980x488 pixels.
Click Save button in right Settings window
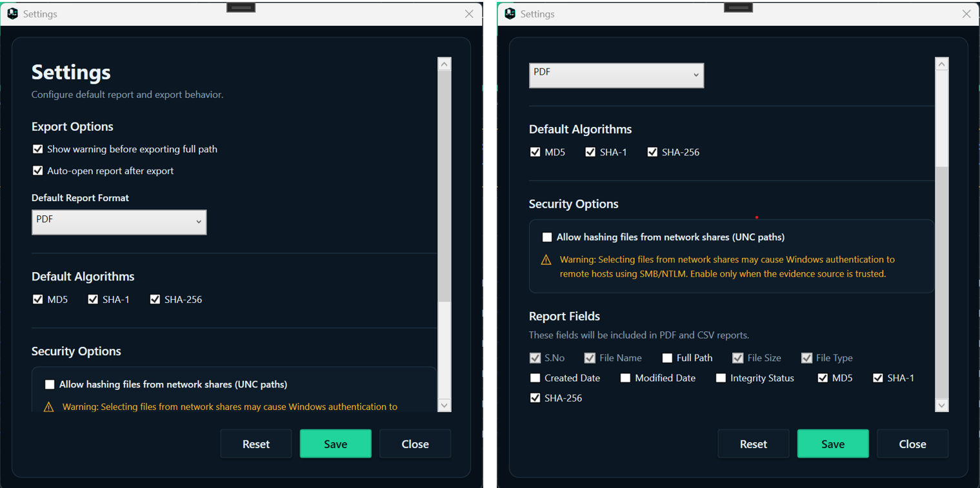click(x=833, y=444)
